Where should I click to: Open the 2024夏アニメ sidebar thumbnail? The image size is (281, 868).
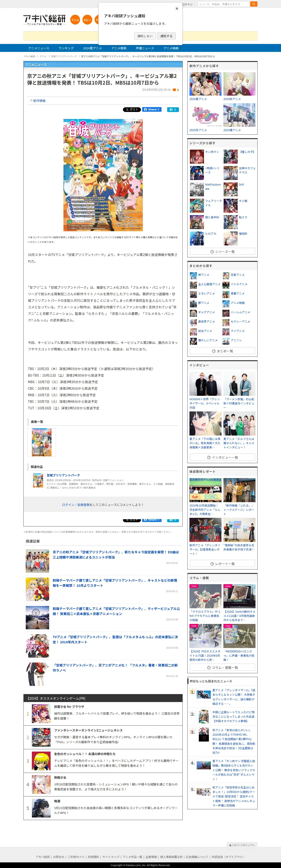[205, 84]
